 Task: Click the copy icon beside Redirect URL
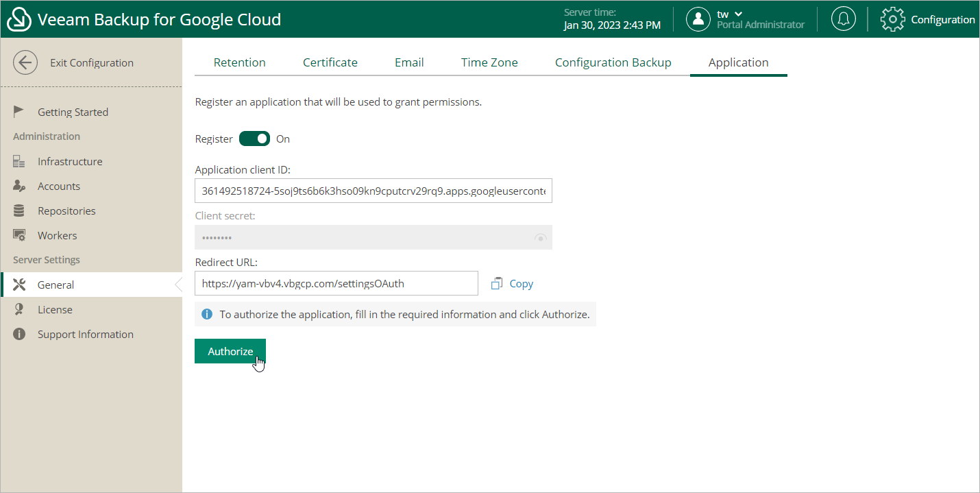tap(498, 283)
